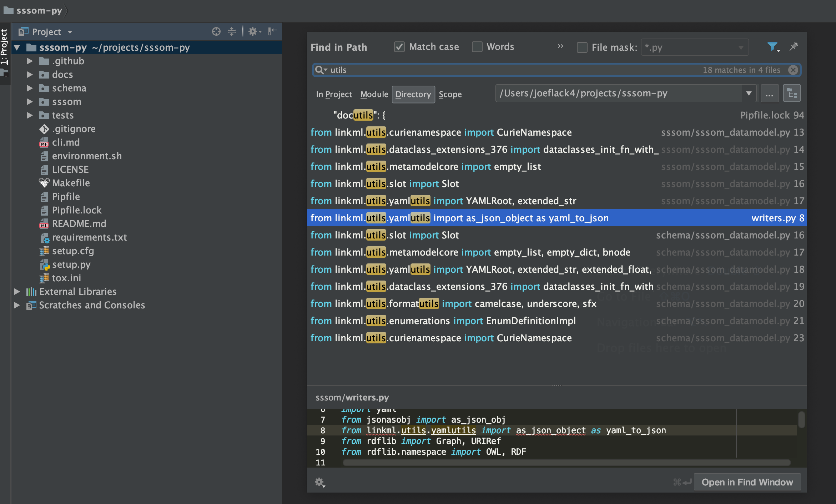The image size is (836, 504).
Task: Hide the Project tool window
Action: pos(272,31)
